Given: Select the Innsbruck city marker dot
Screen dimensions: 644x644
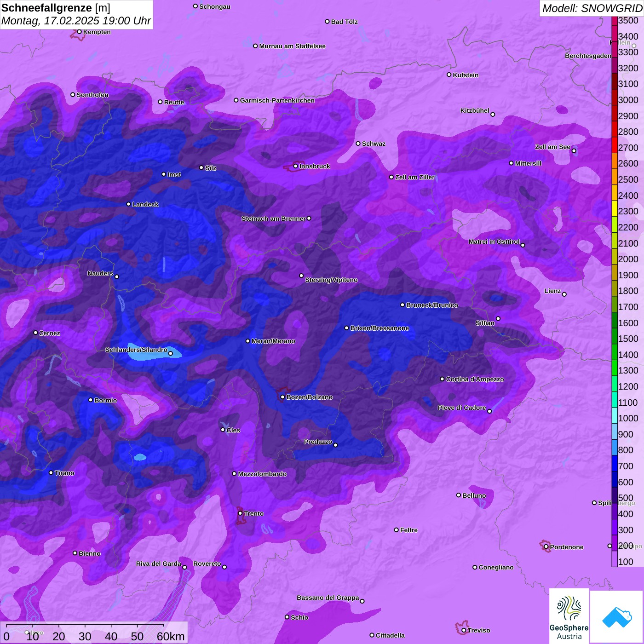Looking at the screenshot, I should tap(296, 166).
